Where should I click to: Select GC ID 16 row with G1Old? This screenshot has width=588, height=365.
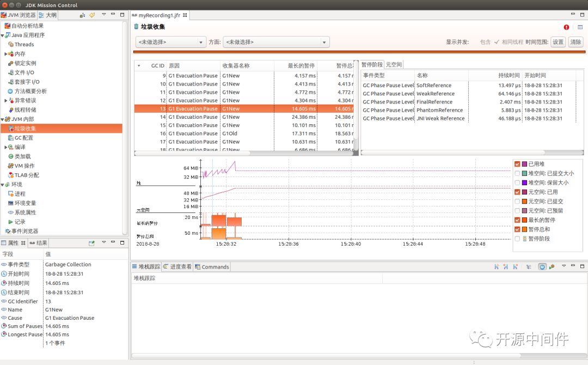coord(244,133)
